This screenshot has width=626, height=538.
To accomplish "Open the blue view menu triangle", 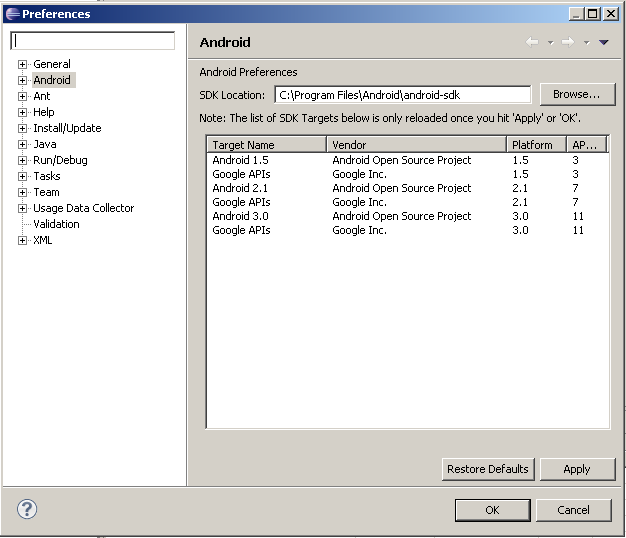I will pos(603,42).
